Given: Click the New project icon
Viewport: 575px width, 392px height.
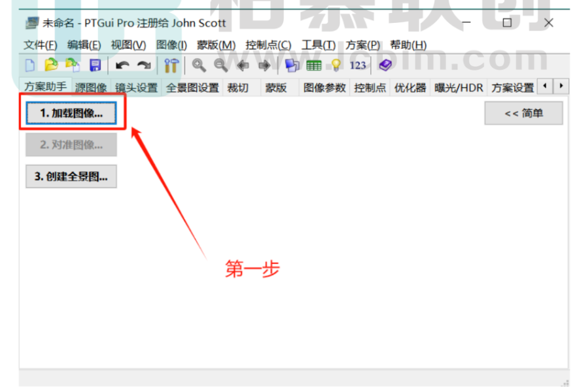Looking at the screenshot, I should (x=30, y=65).
